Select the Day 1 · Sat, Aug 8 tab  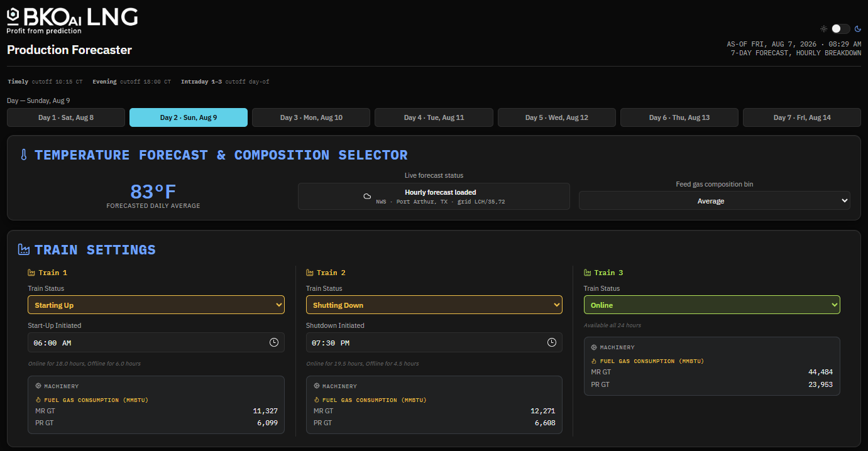tap(66, 117)
